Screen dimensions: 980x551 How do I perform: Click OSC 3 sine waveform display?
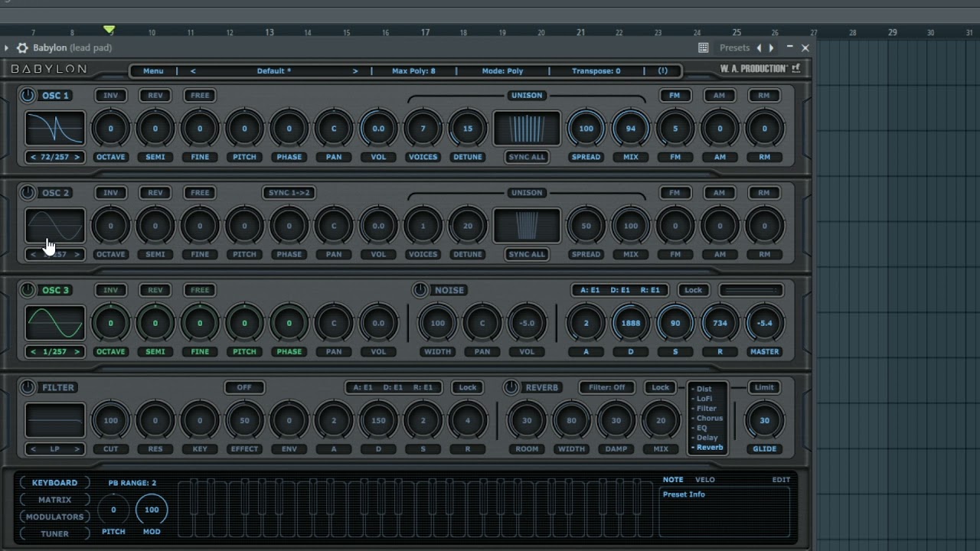point(55,323)
